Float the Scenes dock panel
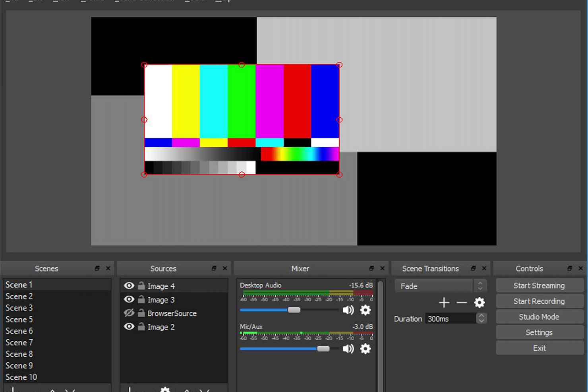Screen dimensions: 588x392 [97, 268]
